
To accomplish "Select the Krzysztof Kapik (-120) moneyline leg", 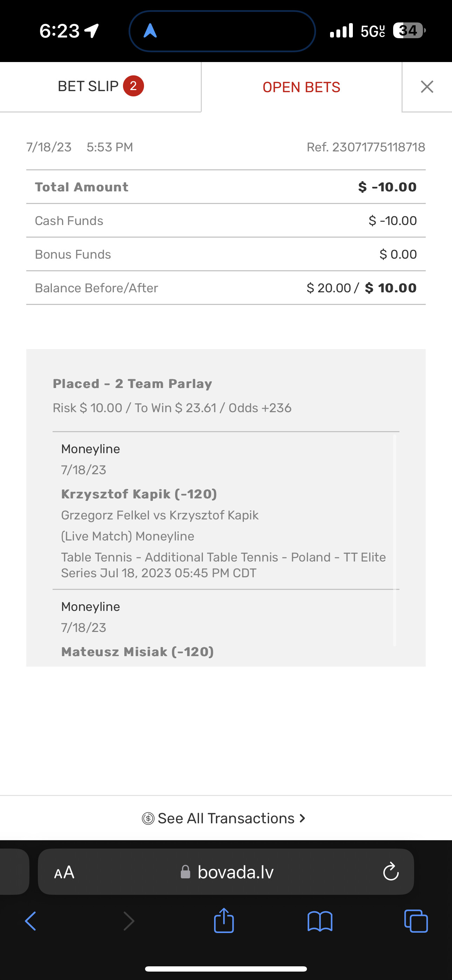I will tap(139, 494).
